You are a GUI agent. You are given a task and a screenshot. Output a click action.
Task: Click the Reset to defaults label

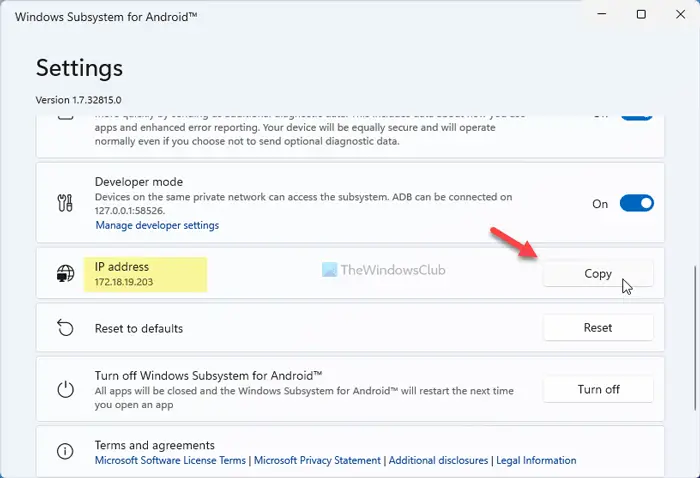139,328
